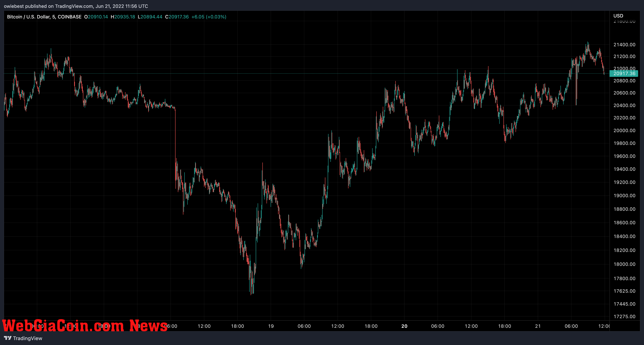Click the 19400.00 price axis label
Screen dimensions: 644x345
tap(624, 169)
